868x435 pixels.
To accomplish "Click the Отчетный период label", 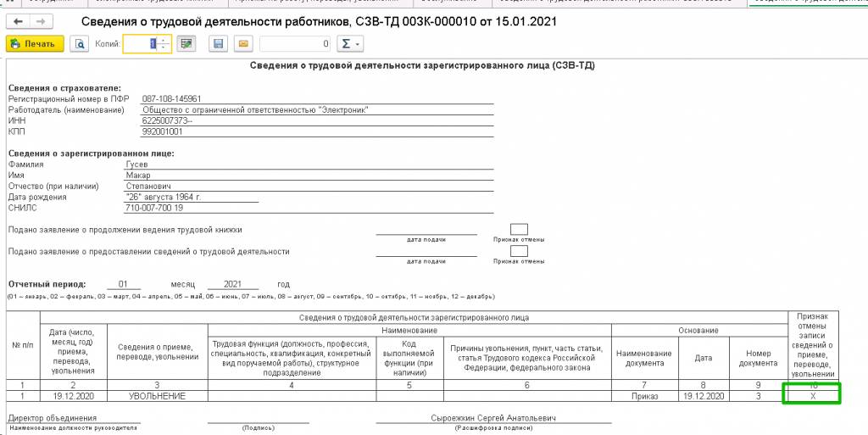I will 47,284.
